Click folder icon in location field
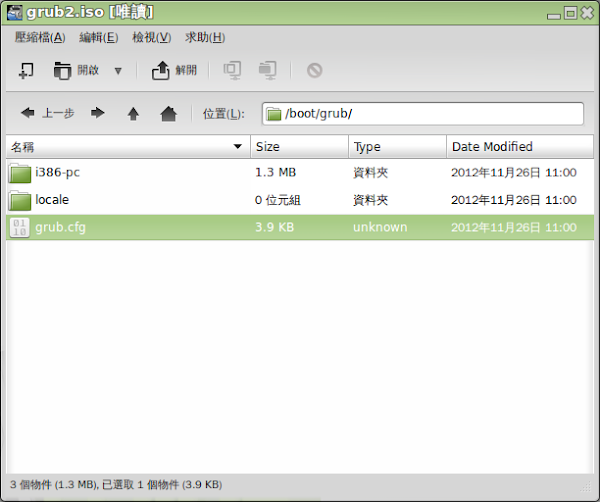 click(274, 114)
